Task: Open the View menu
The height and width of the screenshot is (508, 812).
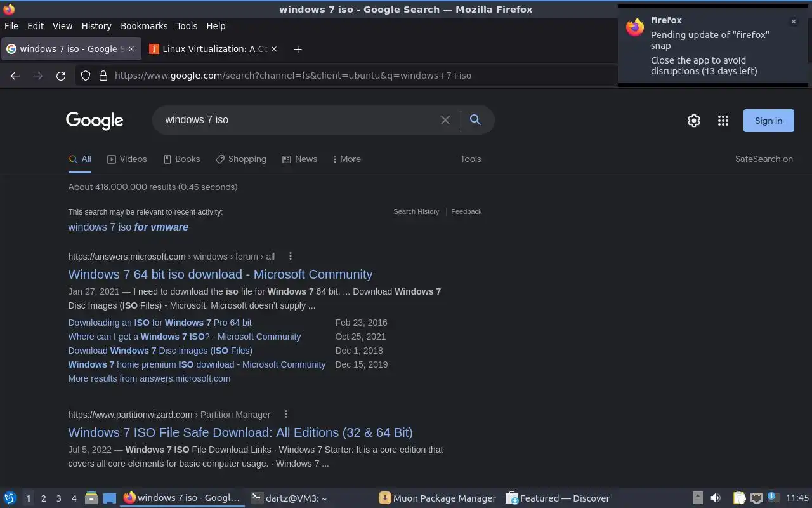Action: click(62, 26)
